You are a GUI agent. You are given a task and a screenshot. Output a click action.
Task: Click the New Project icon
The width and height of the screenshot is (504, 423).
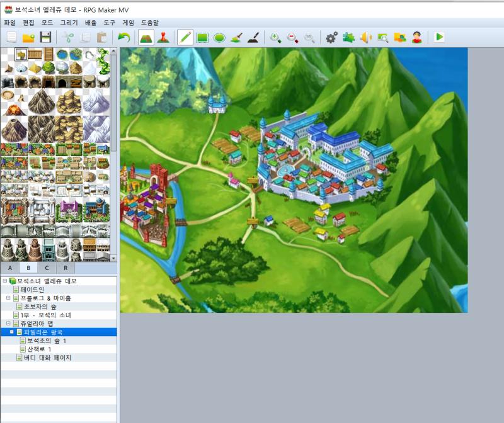click(11, 37)
